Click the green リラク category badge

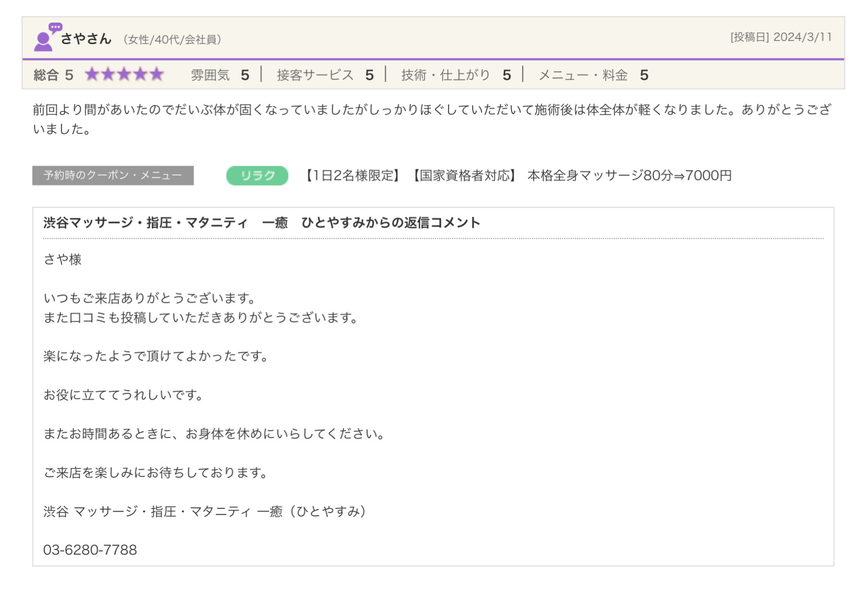click(257, 176)
